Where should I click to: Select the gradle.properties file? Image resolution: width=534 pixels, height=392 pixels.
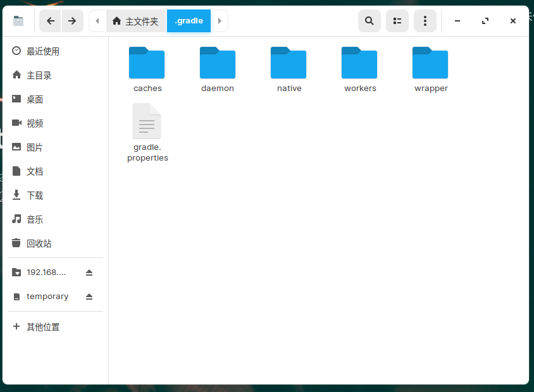tap(147, 133)
